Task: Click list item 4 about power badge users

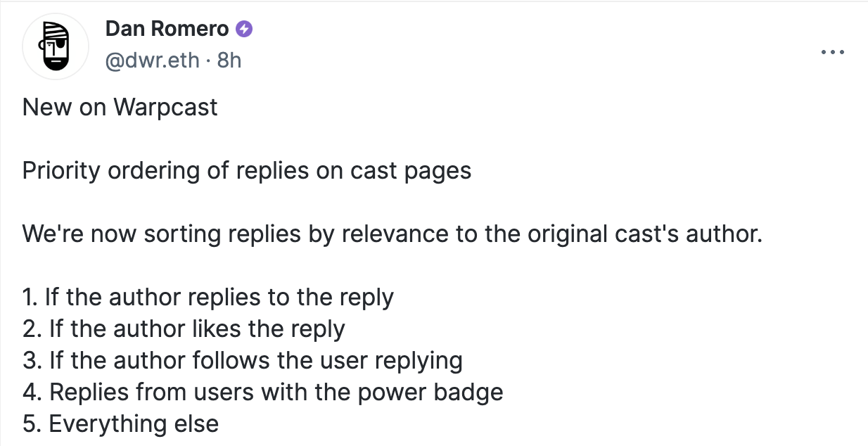Action: coord(263,392)
